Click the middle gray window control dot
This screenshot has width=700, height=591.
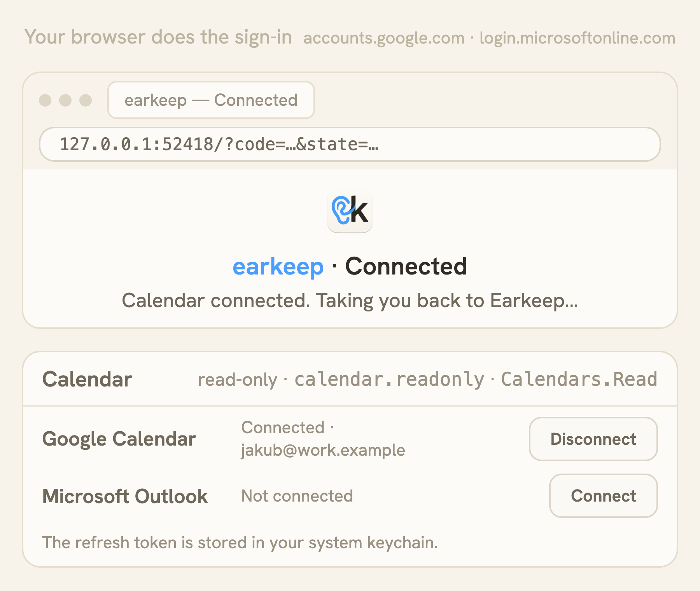(x=65, y=100)
